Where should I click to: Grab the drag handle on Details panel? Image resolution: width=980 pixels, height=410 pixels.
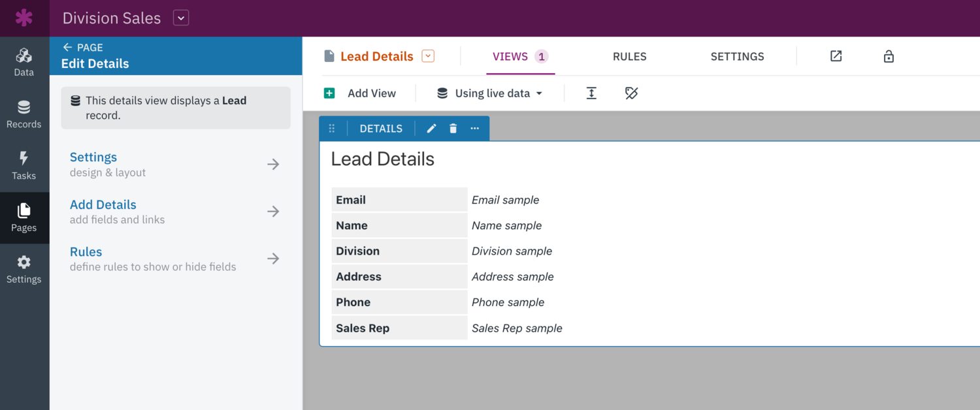click(333, 128)
